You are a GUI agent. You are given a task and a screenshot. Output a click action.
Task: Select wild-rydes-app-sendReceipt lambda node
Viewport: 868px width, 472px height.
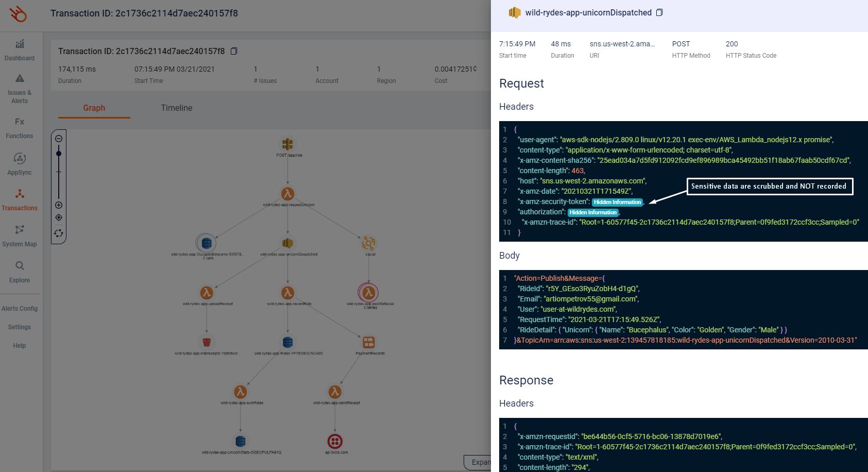(x=335, y=392)
